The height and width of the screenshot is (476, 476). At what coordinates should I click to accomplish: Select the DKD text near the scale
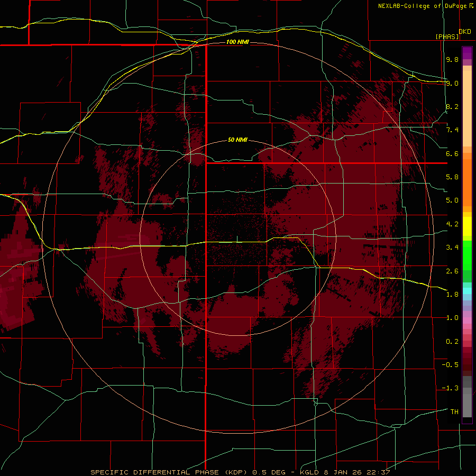[x=465, y=31]
